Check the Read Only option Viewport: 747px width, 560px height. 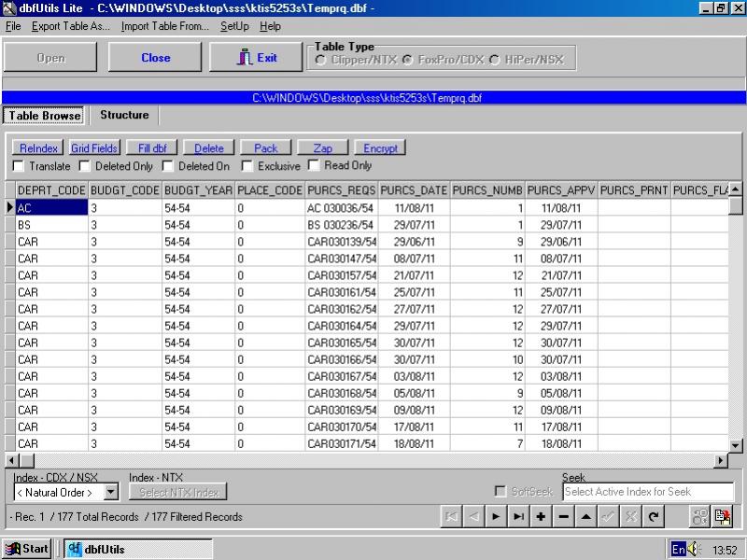314,165
